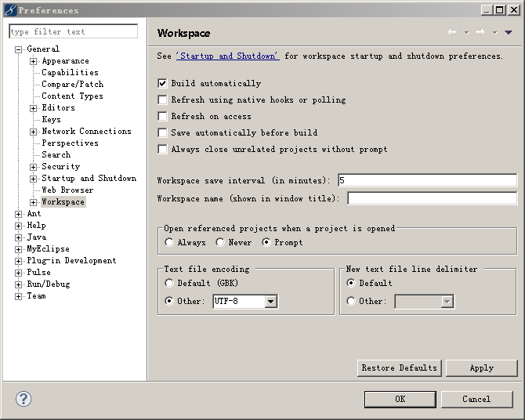Select Other line delimiter radio button
The image size is (525, 420).
[x=351, y=301]
